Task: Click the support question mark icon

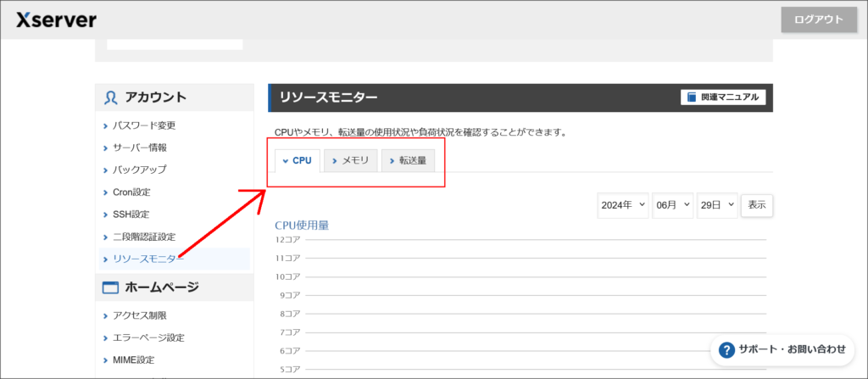Action: point(726,349)
